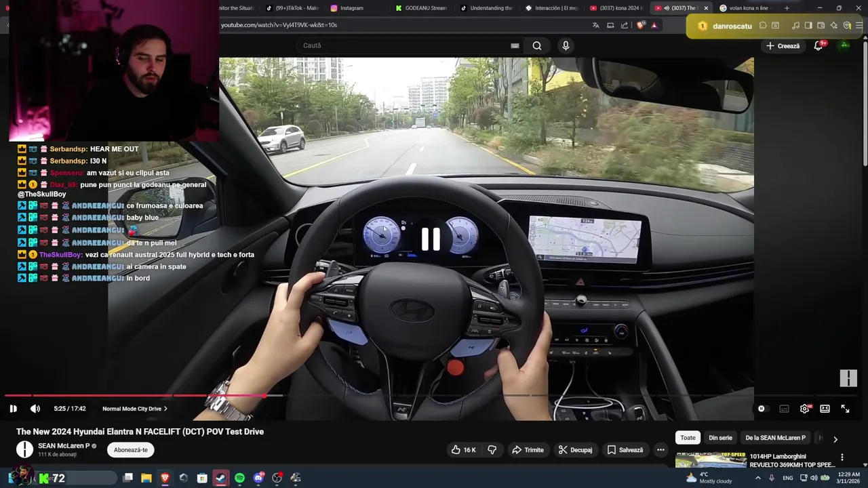This screenshot has height=488, width=868.
Task: Open the Creează create menu
Action: point(783,46)
